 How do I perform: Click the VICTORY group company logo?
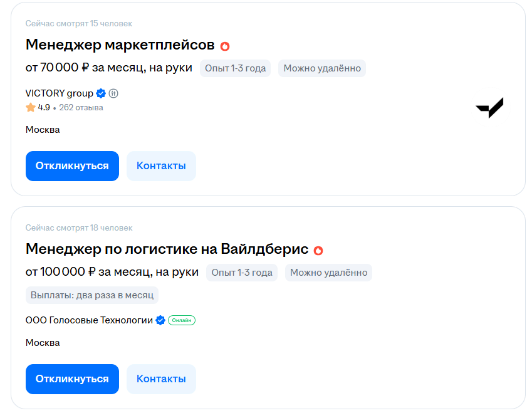tap(489, 108)
